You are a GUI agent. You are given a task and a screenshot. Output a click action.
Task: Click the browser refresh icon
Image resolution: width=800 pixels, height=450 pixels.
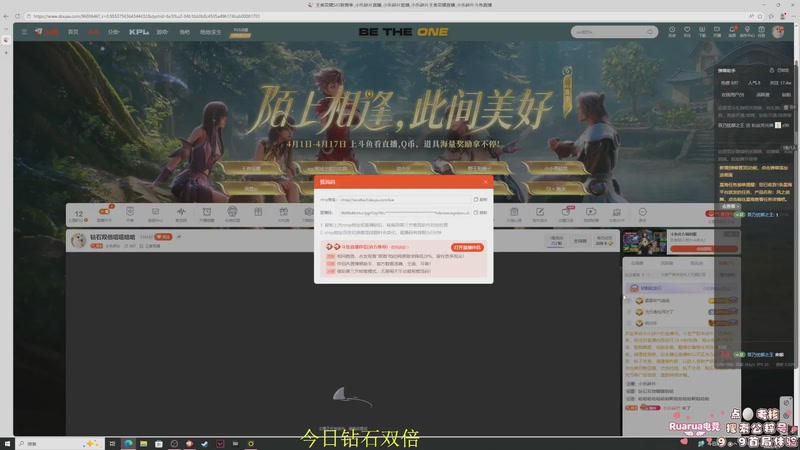tap(17, 16)
